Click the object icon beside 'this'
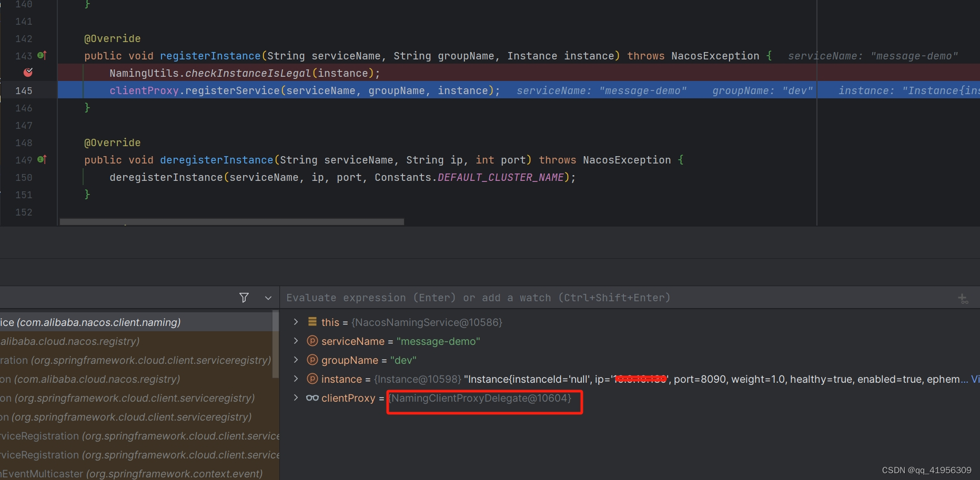The image size is (980, 480). point(312,322)
